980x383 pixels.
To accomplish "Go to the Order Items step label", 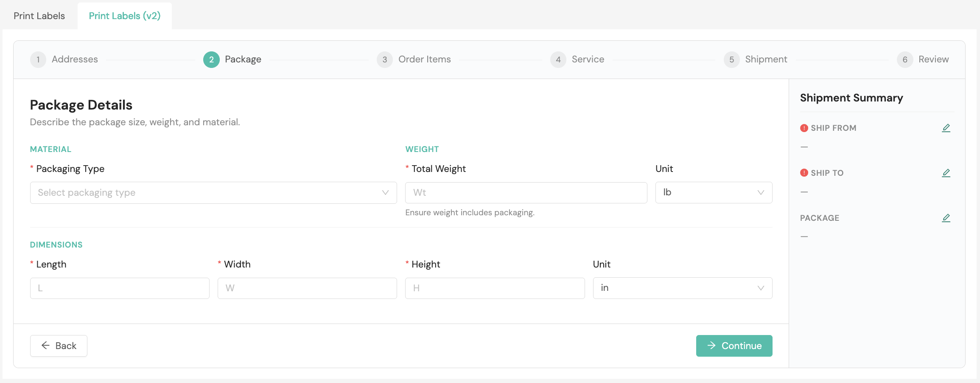I will click(x=425, y=59).
